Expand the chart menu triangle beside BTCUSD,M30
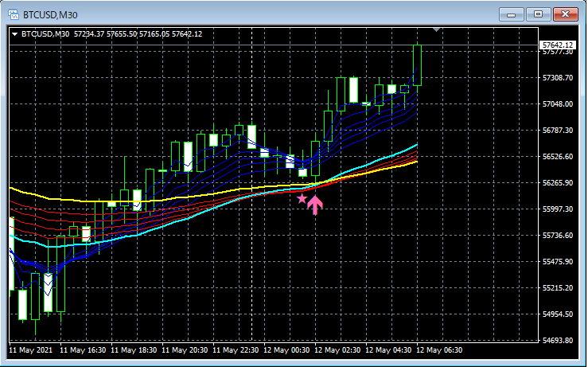588x367 pixels. pos(14,34)
